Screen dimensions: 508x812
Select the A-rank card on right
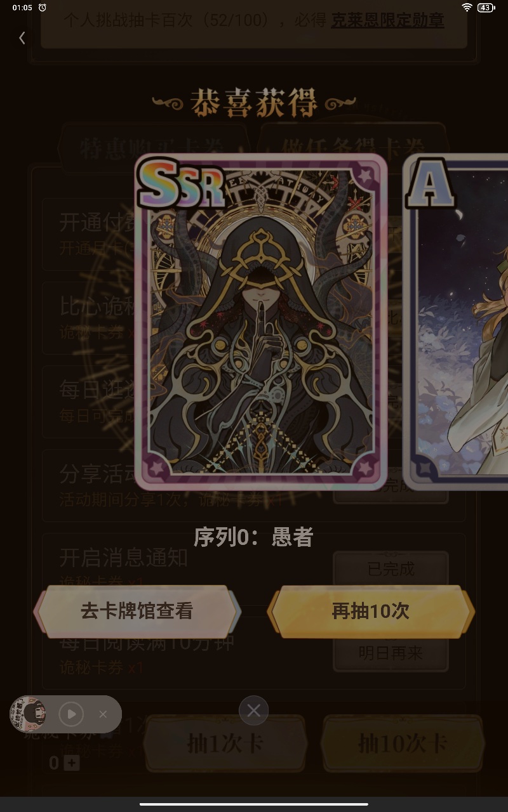456,322
